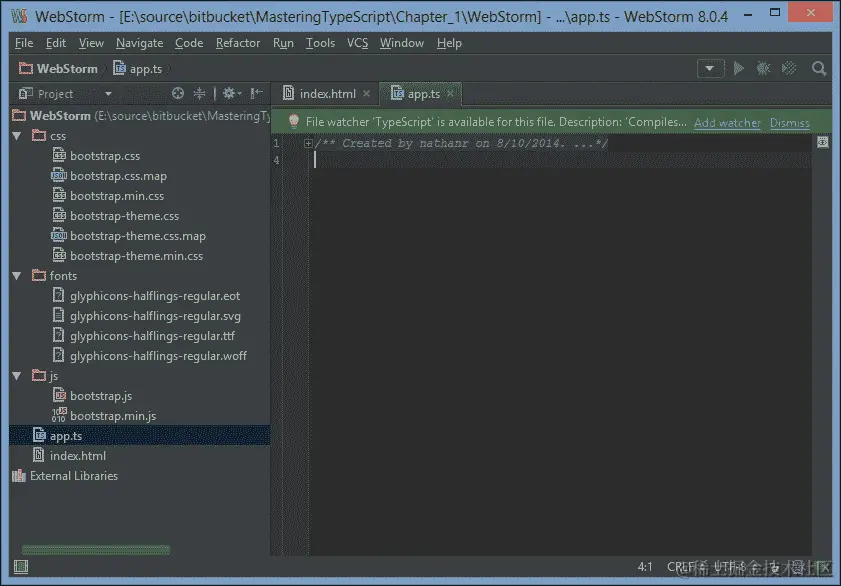Select the WebStorm project root node
The width and height of the screenshot is (841, 586).
pos(140,116)
